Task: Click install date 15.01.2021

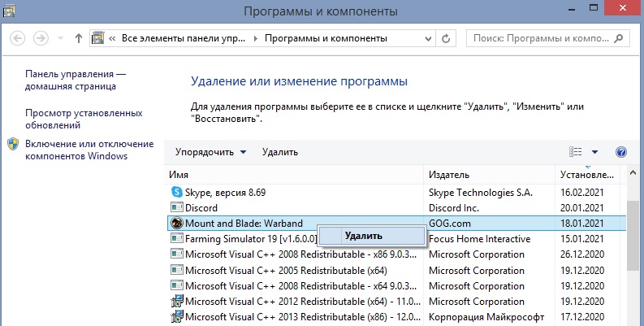Action: 582,239
